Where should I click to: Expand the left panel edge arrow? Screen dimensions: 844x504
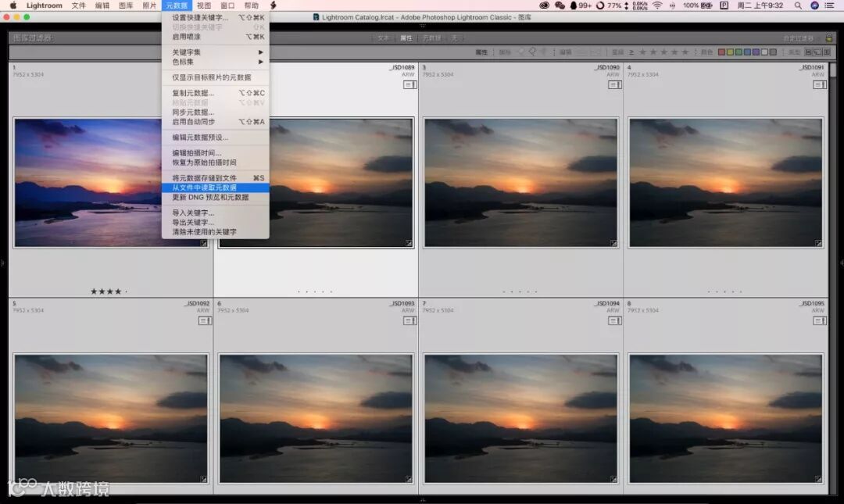click(2, 263)
